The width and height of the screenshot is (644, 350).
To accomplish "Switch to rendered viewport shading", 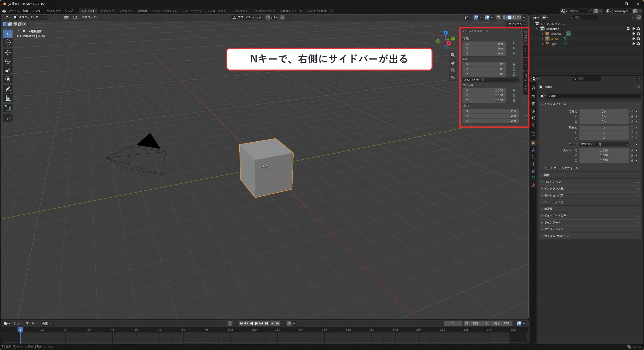I will coord(519,17).
